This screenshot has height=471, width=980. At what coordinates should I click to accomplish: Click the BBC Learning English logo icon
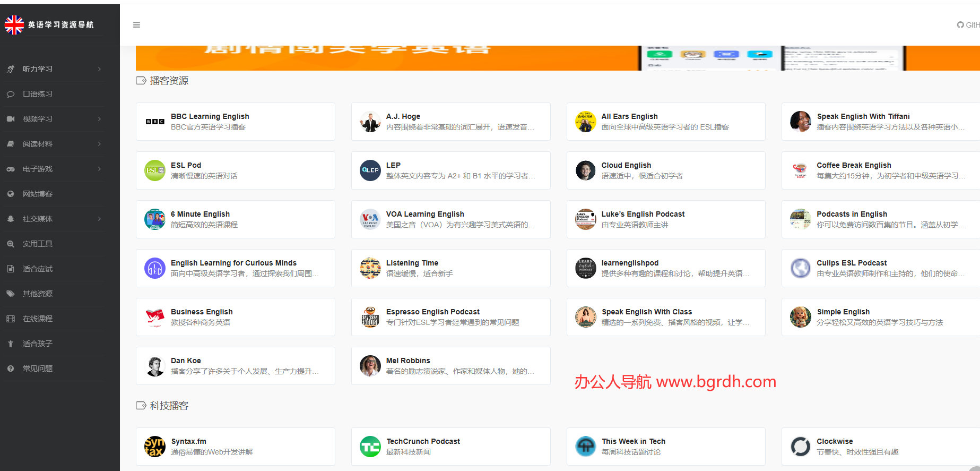tap(155, 122)
